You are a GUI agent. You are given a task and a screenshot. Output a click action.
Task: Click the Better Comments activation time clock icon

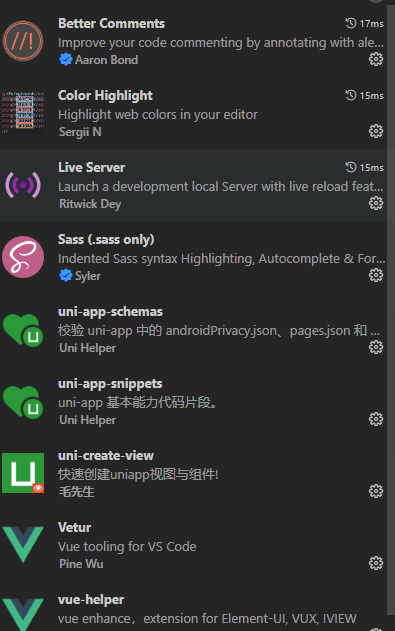(x=351, y=23)
